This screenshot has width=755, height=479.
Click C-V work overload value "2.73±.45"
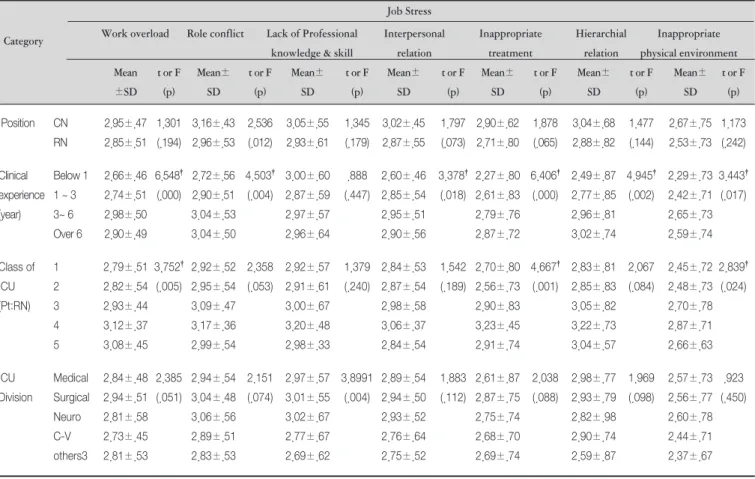click(x=125, y=437)
